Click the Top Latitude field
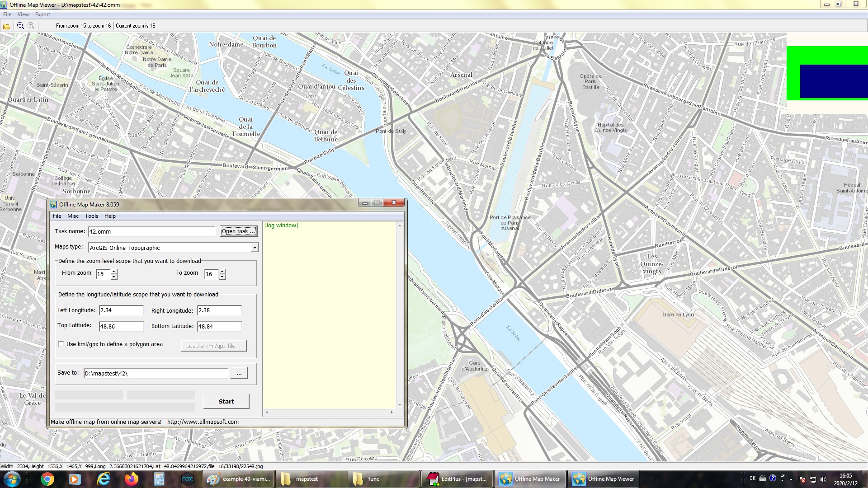The height and width of the screenshot is (488, 868). pos(121,326)
